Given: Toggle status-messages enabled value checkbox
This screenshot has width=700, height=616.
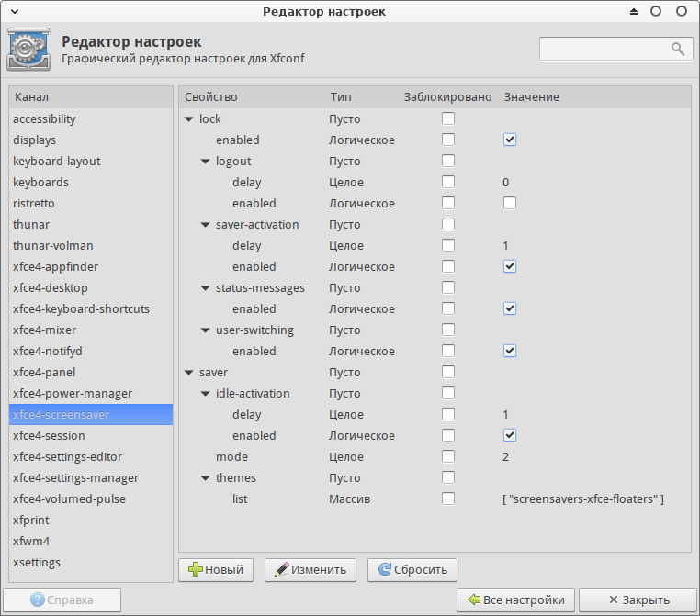Looking at the screenshot, I should pyautogui.click(x=509, y=308).
